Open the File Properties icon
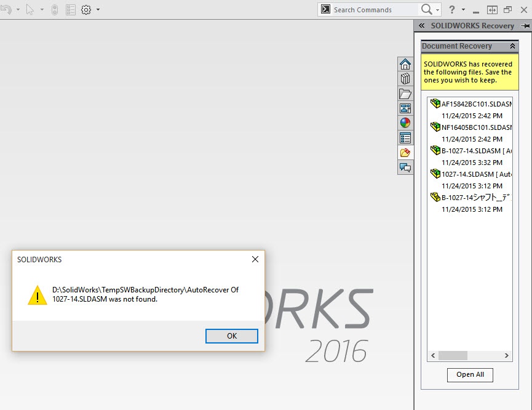The width and height of the screenshot is (532, 410). 71,9
